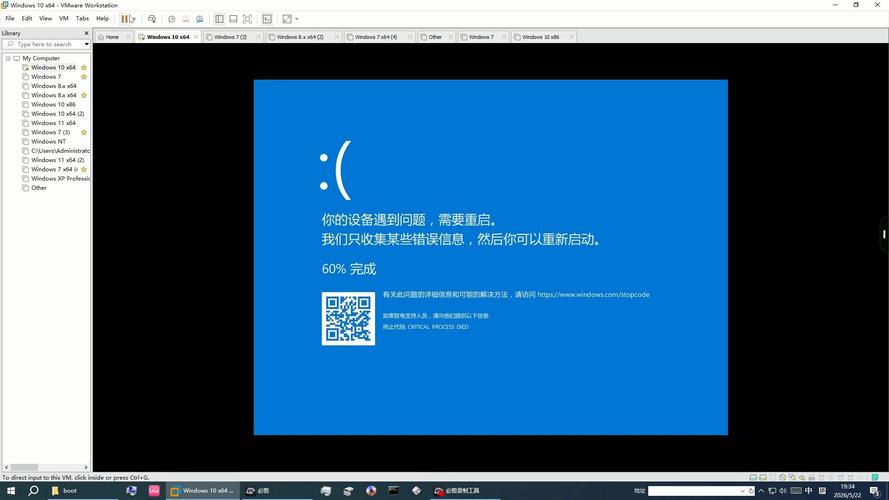This screenshot has height=500, width=889.
Task: Toggle favorite star for Windows 10 x64
Action: [x=84, y=67]
